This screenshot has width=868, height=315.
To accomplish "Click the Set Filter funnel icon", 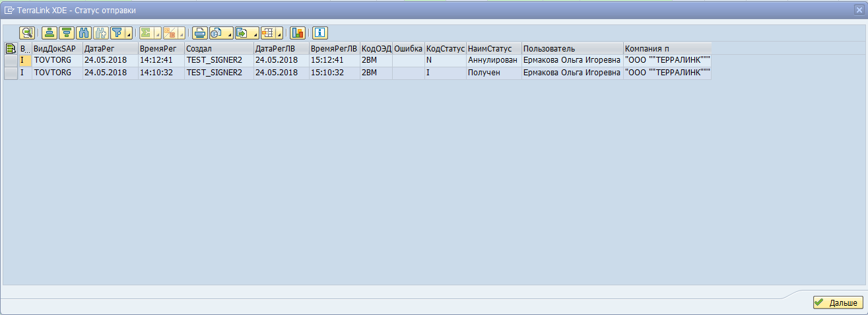I will pos(117,32).
